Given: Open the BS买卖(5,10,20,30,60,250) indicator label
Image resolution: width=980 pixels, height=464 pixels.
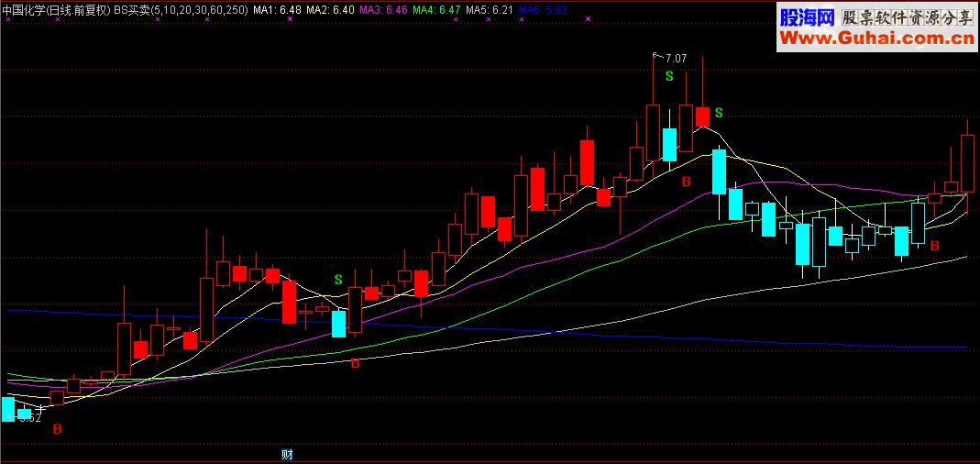Looking at the screenshot, I should pos(181,10).
